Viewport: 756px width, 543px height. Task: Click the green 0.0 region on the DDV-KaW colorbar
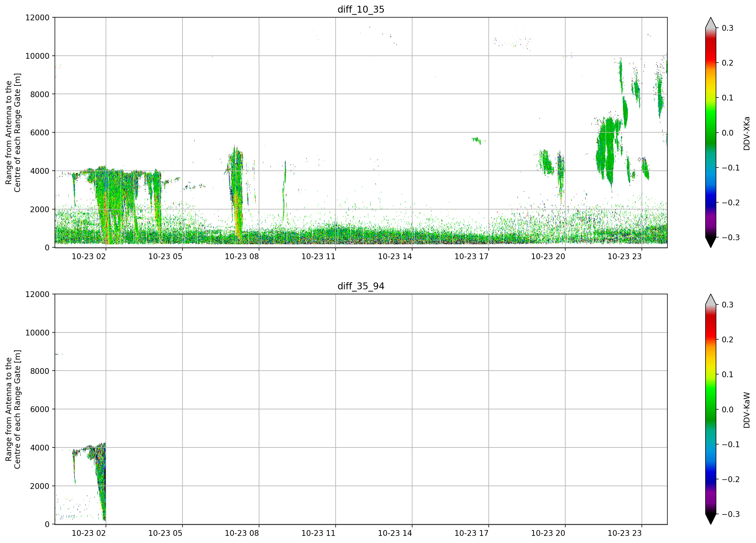point(711,409)
